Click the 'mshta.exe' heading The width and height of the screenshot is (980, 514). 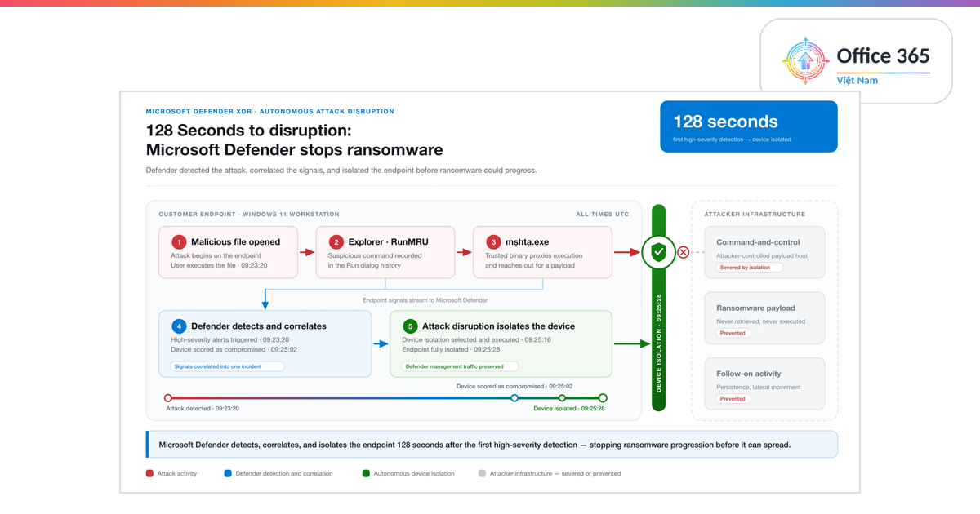(527, 242)
